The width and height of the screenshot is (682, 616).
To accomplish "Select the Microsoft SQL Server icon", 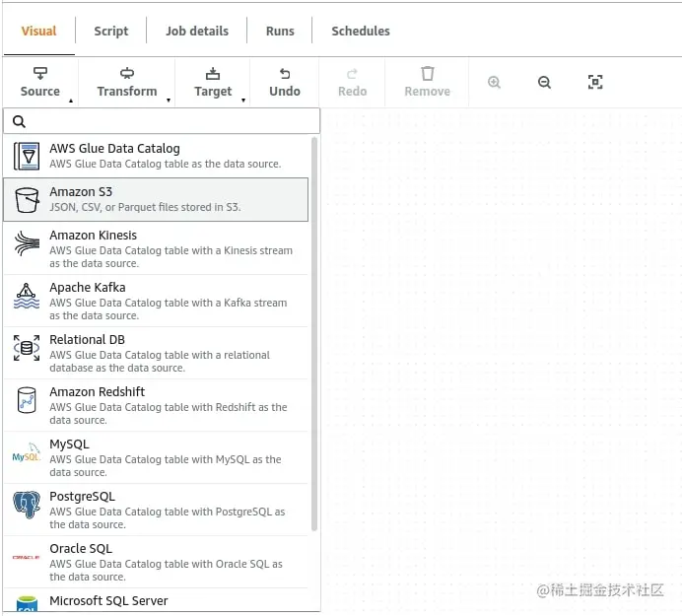I will tap(27, 604).
